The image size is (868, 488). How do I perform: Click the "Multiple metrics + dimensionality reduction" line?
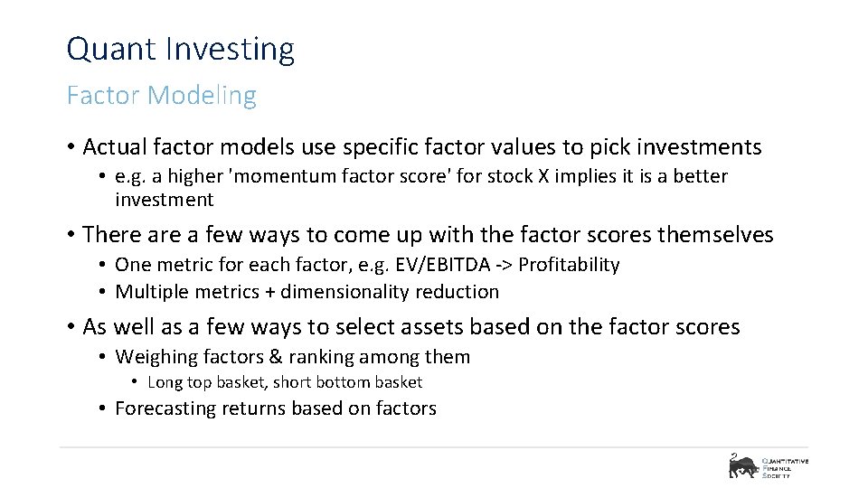coord(307,292)
